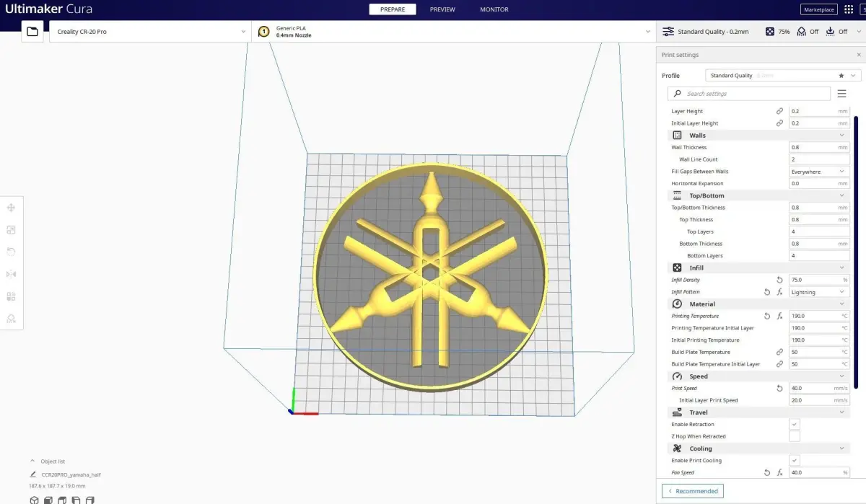Select the Support Blocker tool
866x504 pixels.
pyautogui.click(x=12, y=319)
